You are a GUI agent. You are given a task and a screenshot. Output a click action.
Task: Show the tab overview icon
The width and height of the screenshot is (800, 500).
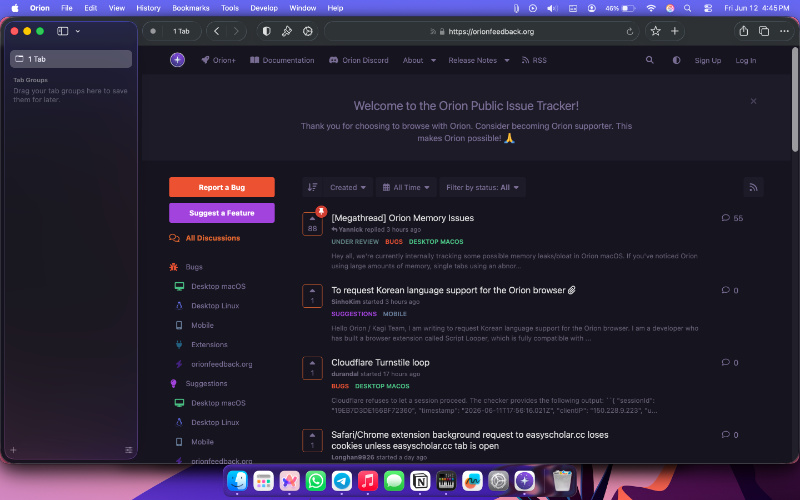pyautogui.click(x=764, y=31)
